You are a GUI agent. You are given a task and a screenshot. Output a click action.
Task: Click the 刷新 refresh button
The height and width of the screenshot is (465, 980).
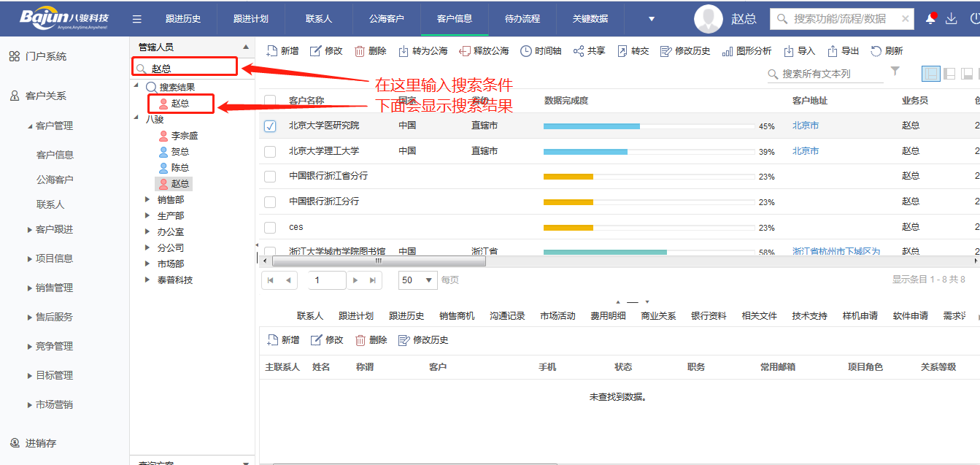tap(887, 51)
